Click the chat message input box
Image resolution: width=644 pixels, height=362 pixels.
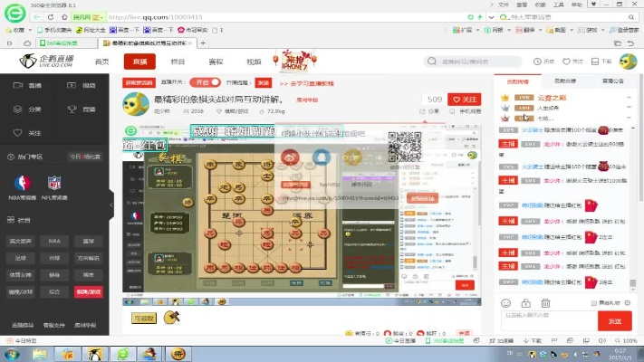(x=549, y=320)
